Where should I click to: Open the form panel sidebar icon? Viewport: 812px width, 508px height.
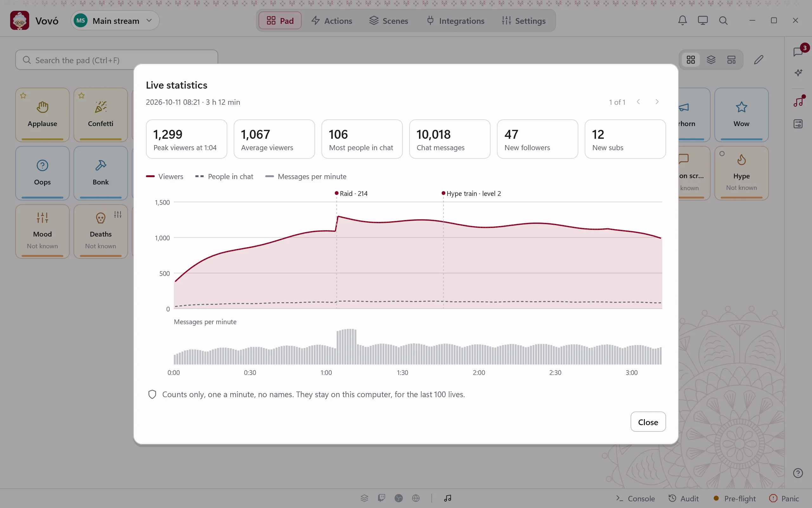pos(798,124)
